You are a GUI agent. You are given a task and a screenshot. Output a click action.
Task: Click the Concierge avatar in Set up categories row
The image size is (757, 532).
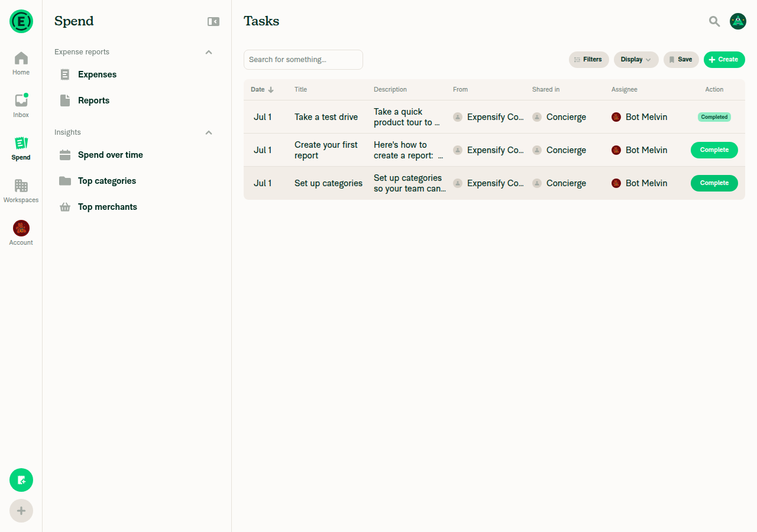coord(537,183)
